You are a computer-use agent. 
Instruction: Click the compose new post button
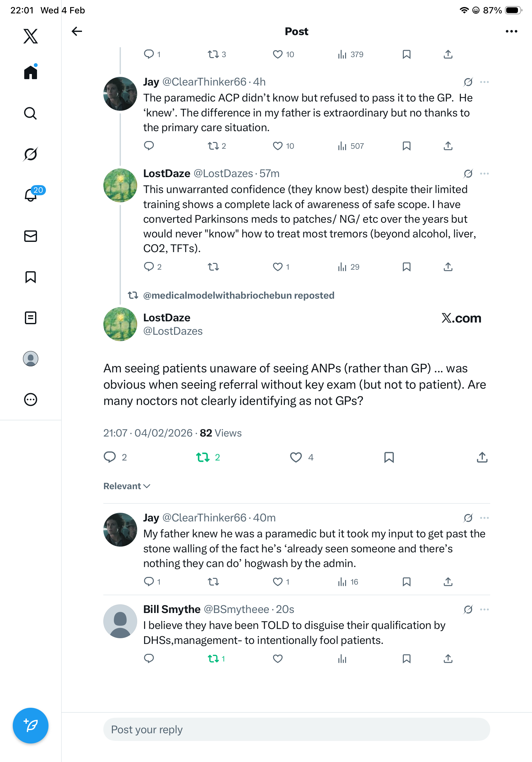coord(31,726)
